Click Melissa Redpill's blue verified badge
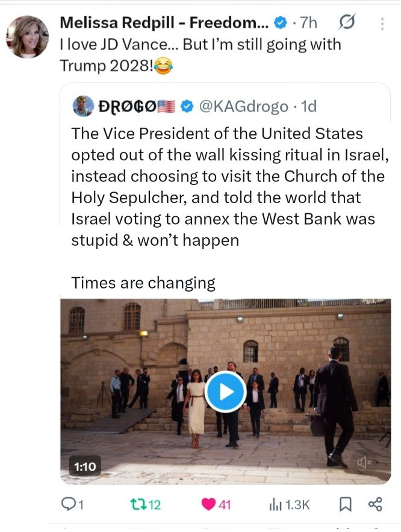Screen dimensions: 401x532 pyautogui.click(x=280, y=23)
